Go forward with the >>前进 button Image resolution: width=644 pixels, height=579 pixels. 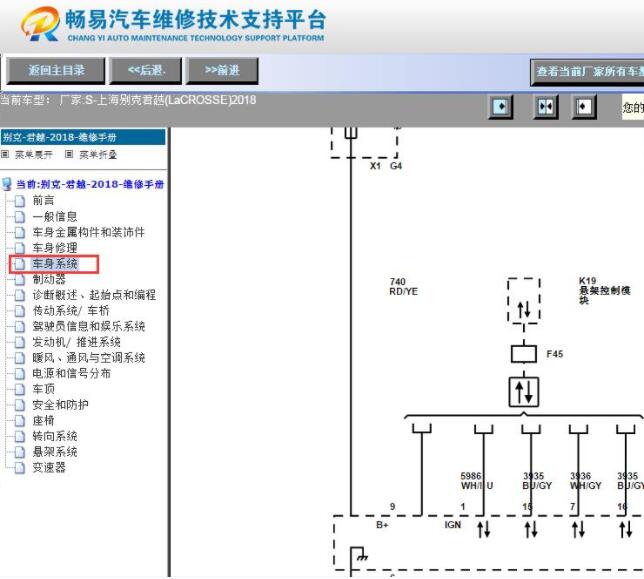pyautogui.click(x=222, y=71)
